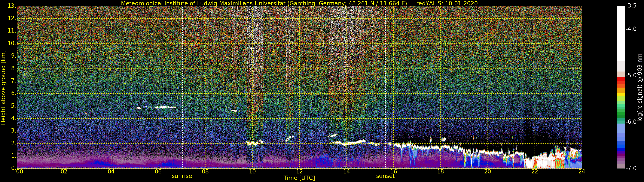Click the 'sunset' label below the axis

coord(385,176)
